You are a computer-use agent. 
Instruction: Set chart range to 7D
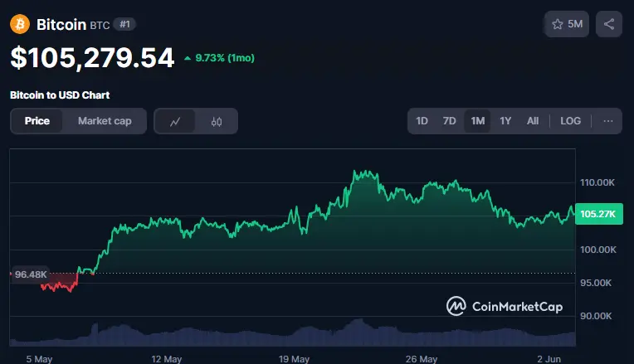point(449,121)
